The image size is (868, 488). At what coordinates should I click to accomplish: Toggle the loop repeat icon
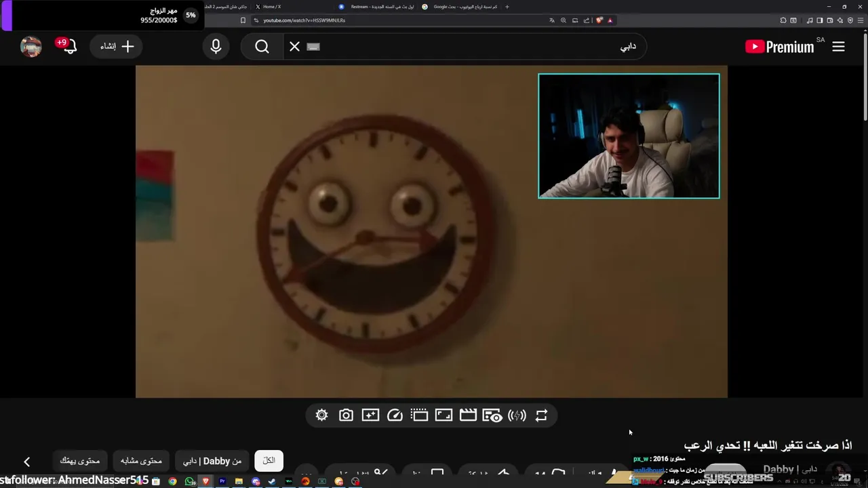541,415
